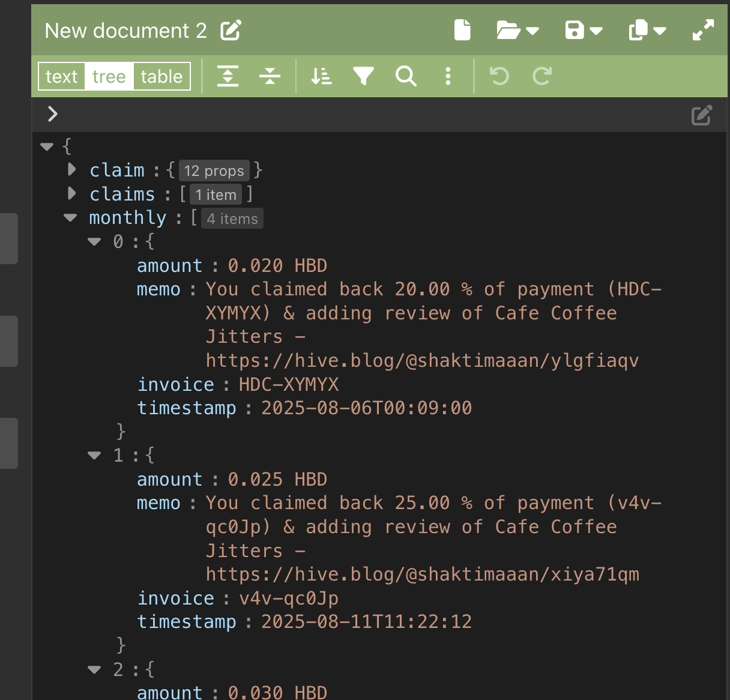Switch to table mode tab
The height and width of the screenshot is (700, 730).
click(161, 76)
